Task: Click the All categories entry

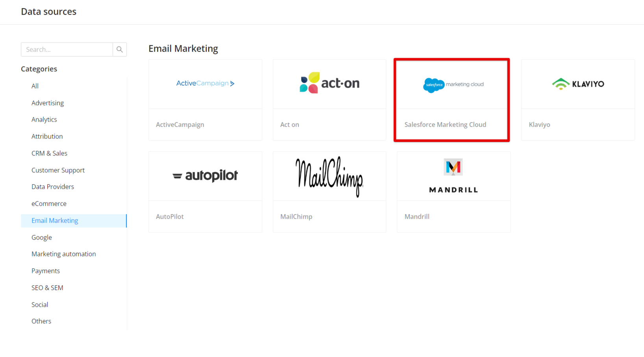Action: coord(35,86)
